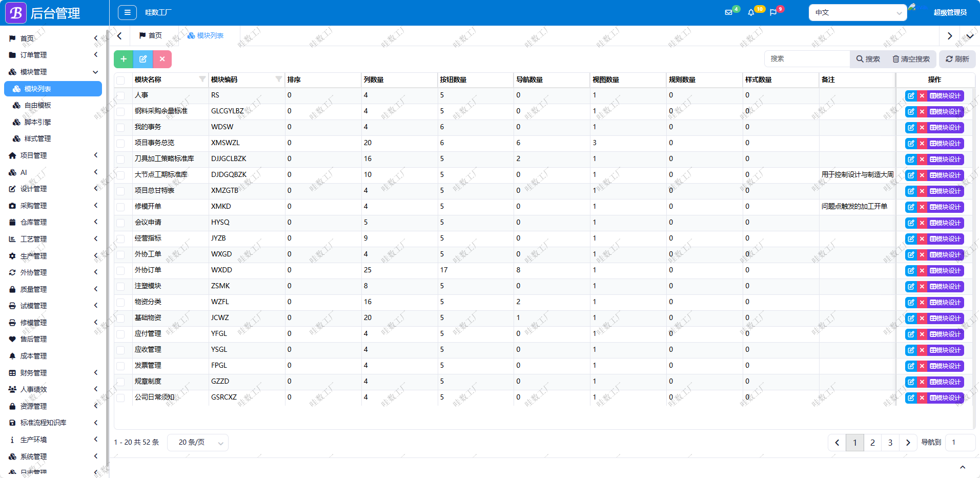Open the 自由模板 sidebar item
Viewport: 980px width, 478px height.
tap(38, 105)
